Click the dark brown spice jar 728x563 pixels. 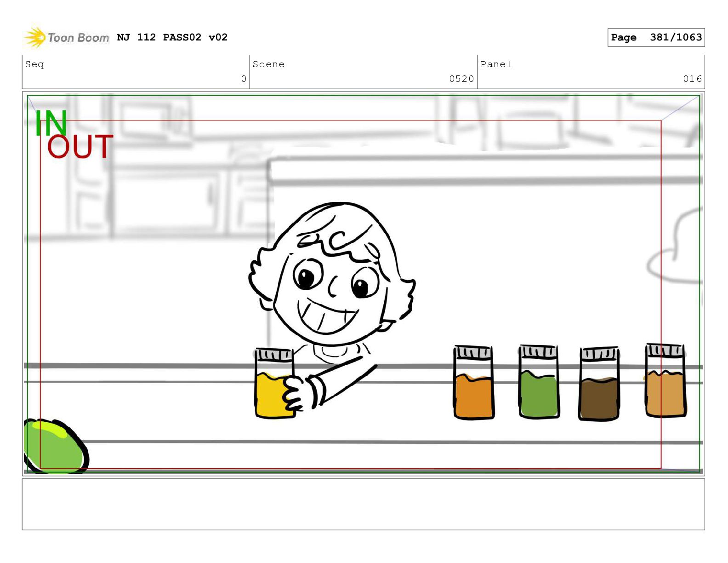tap(599, 384)
